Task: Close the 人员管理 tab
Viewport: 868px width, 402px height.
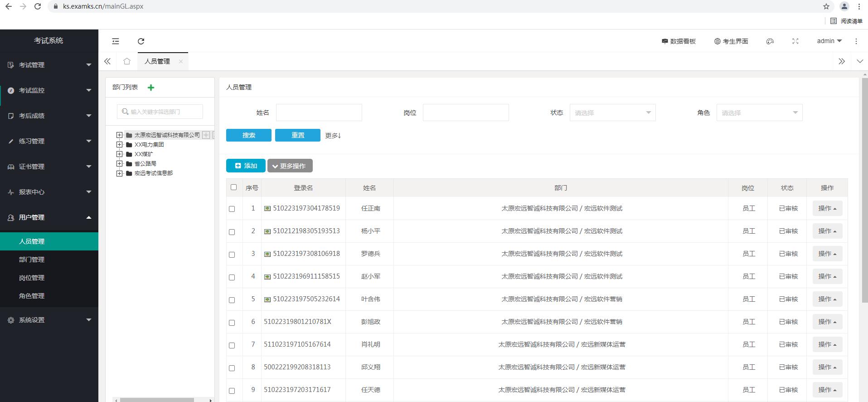Action: (181, 61)
